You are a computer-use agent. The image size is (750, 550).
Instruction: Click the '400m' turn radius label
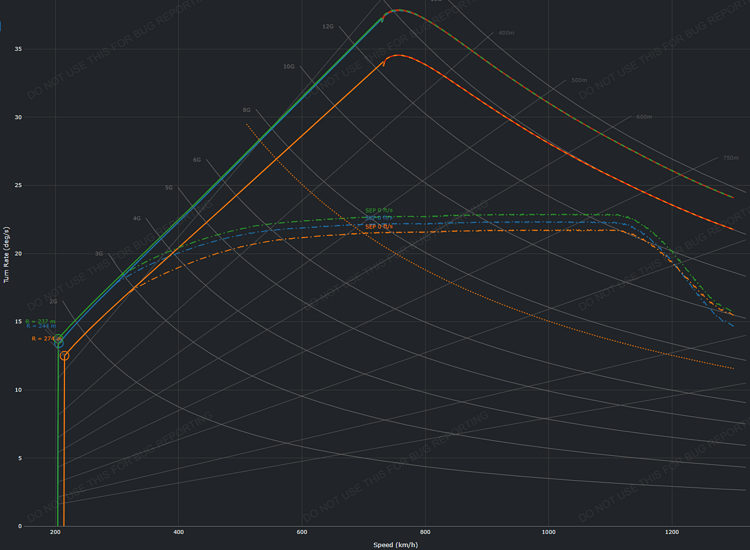(x=506, y=33)
